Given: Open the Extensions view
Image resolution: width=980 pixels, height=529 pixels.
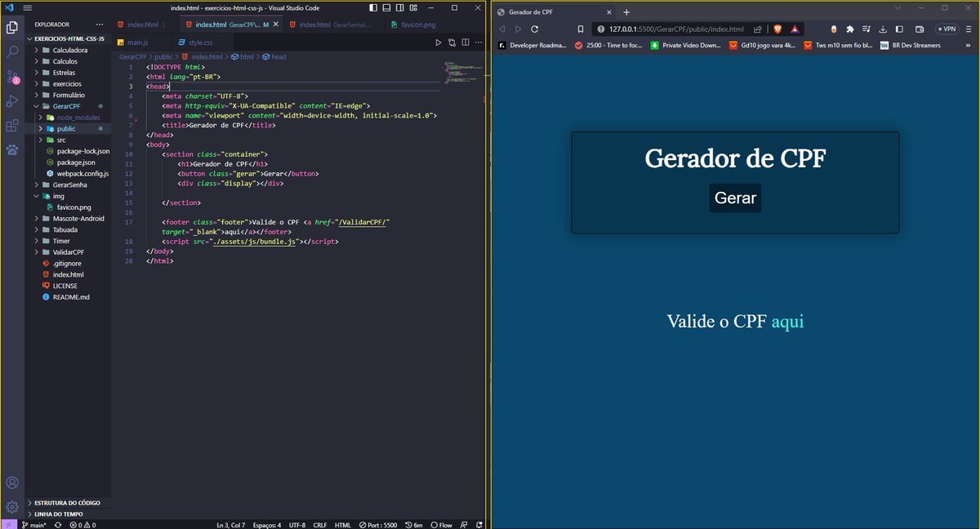Looking at the screenshot, I should tap(12, 126).
